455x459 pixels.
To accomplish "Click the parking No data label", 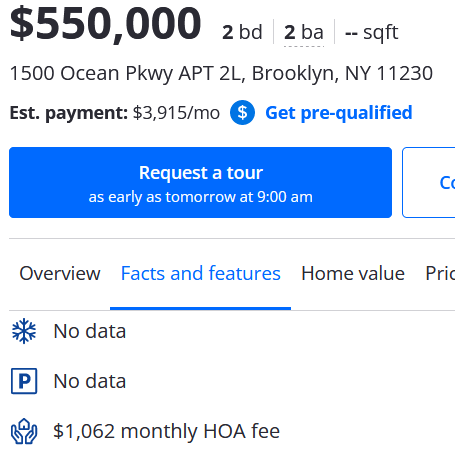I will (90, 381).
